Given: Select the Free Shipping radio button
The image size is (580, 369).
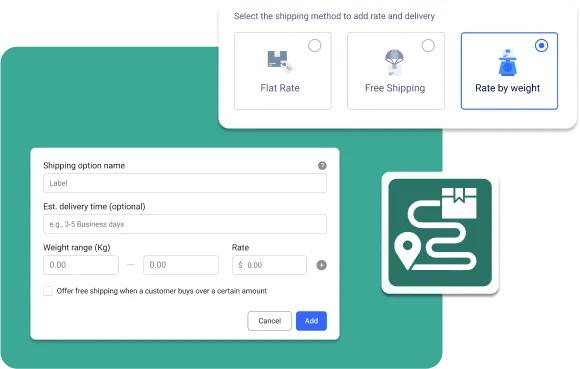Looking at the screenshot, I should click(x=428, y=46).
